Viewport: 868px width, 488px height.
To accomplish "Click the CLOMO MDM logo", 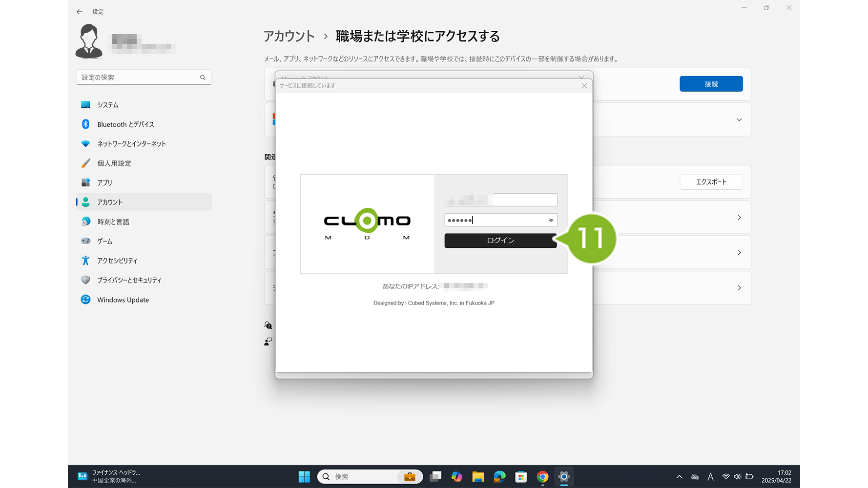I will (x=367, y=224).
